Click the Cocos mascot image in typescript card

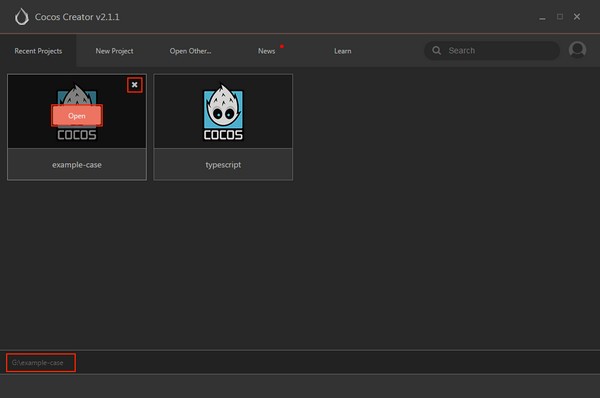tap(223, 112)
